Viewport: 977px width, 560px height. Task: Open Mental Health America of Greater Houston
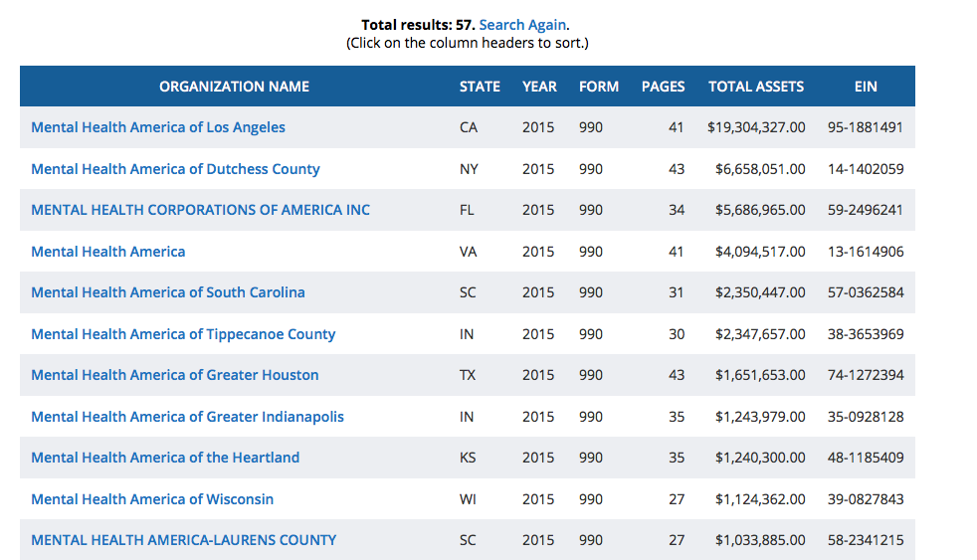pos(175,375)
